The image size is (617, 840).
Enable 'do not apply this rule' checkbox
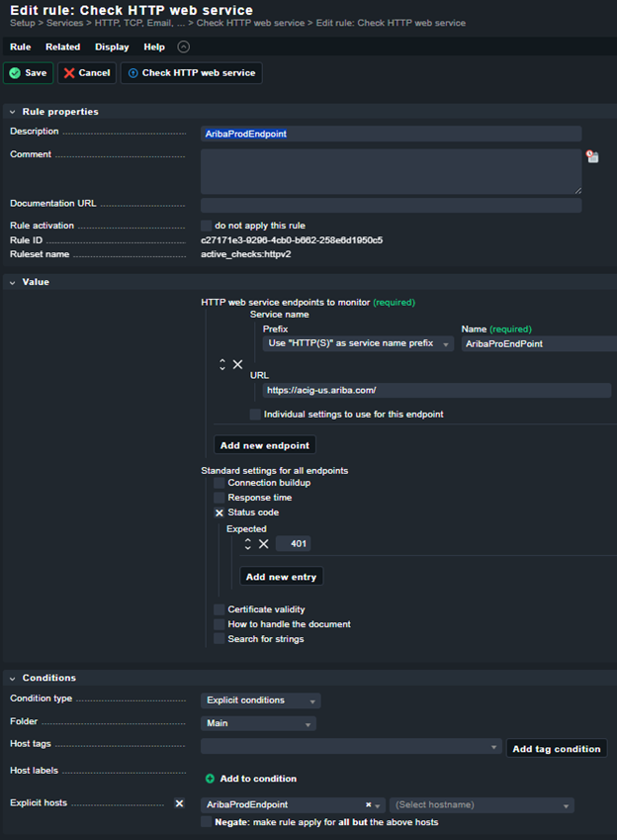[207, 226]
